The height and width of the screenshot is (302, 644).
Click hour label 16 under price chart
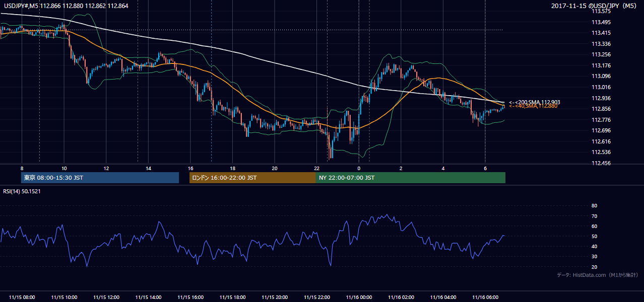pyautogui.click(x=190, y=168)
